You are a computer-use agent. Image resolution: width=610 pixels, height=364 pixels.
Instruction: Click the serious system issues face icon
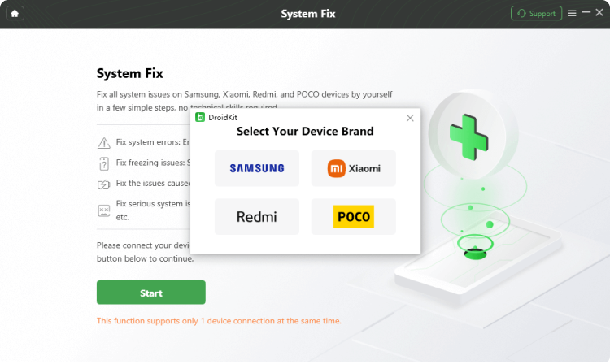point(104,210)
